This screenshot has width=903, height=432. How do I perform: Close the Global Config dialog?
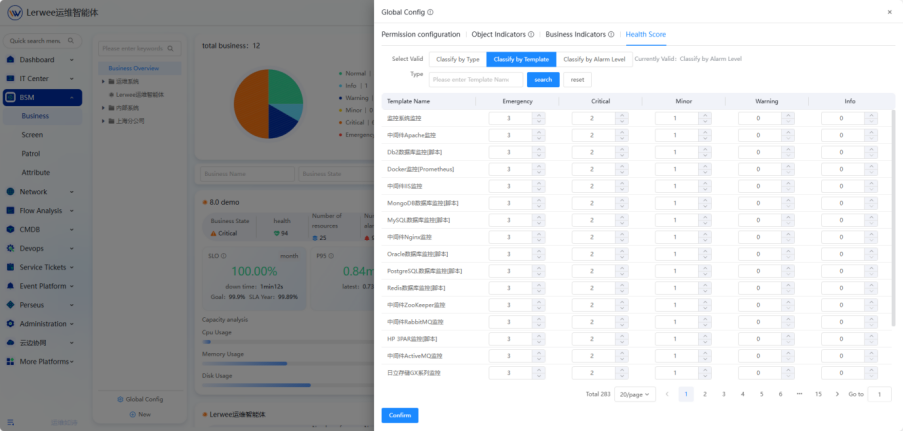(x=890, y=12)
